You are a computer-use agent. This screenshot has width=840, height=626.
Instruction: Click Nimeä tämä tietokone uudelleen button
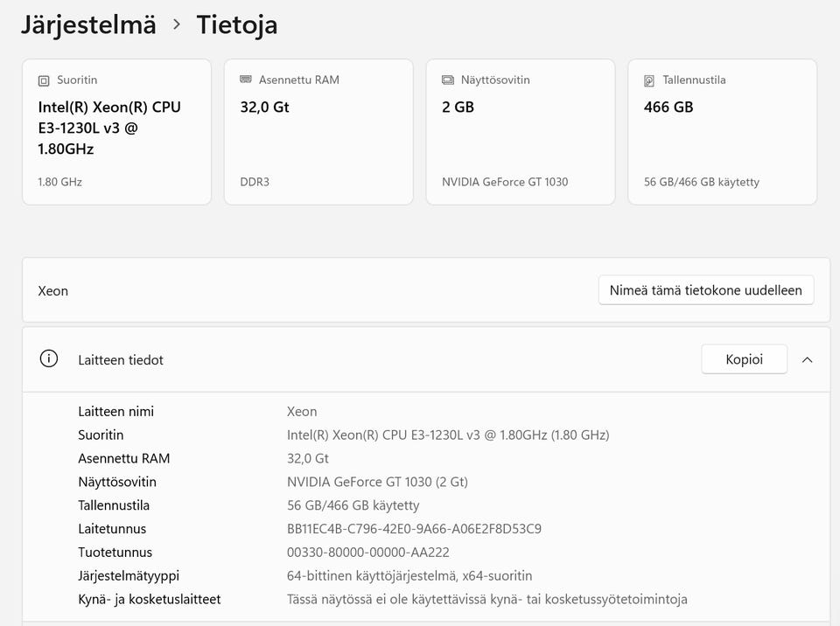pos(705,290)
